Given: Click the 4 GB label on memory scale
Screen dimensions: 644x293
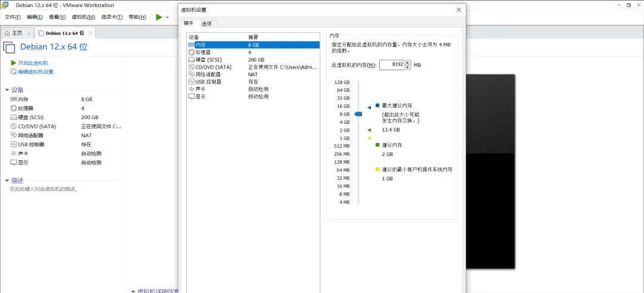Looking at the screenshot, I should click(x=345, y=122).
